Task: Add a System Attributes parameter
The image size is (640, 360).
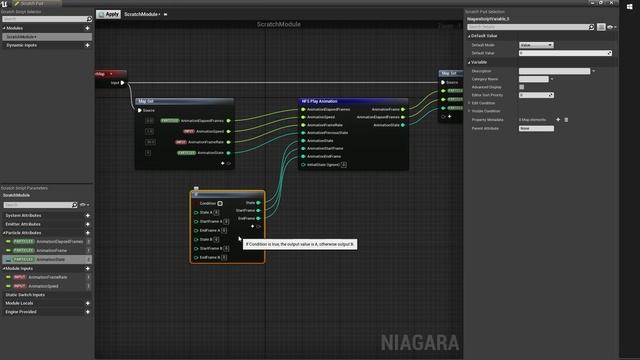Action: click(87, 216)
